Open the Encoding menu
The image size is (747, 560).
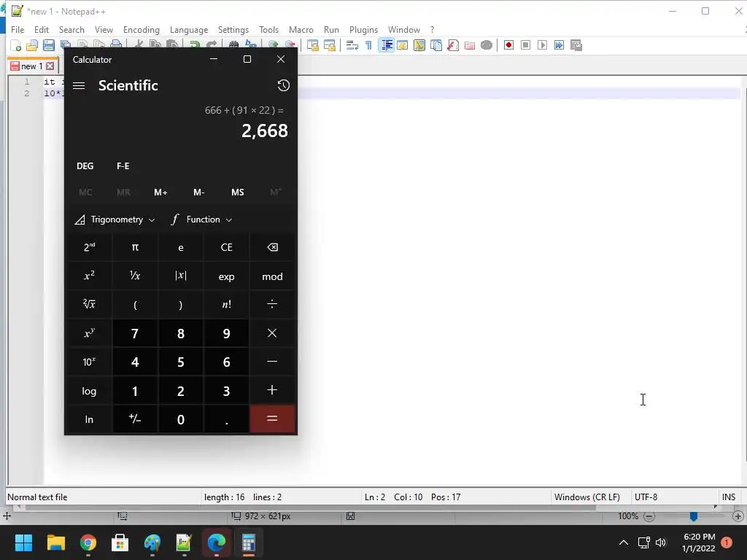click(141, 29)
